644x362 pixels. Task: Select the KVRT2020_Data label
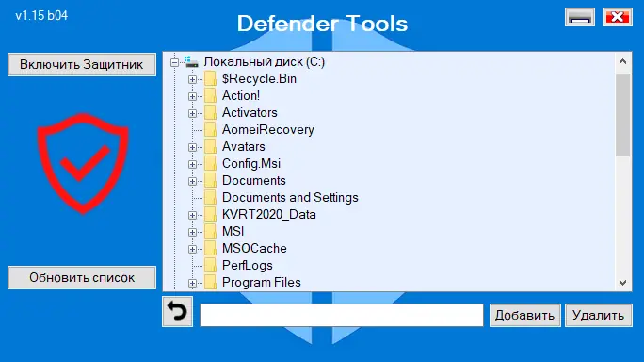(269, 214)
